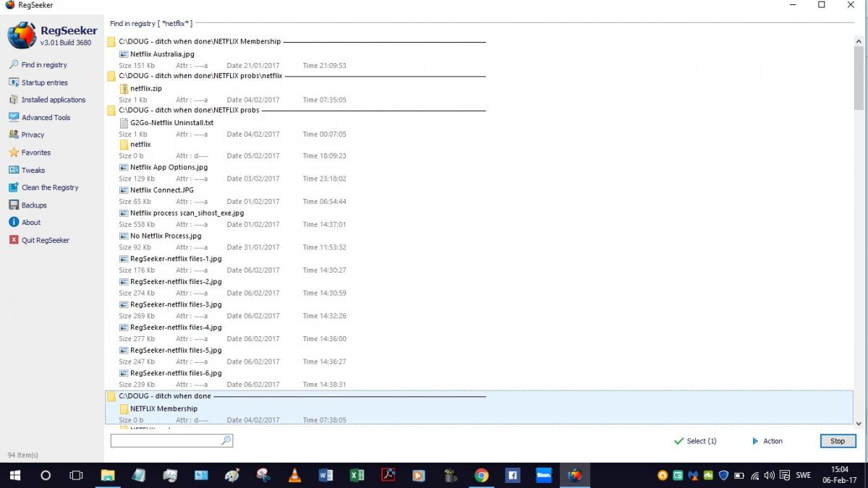Click the red Quit RegSeeker icon
The image size is (868, 488).
pos(14,240)
